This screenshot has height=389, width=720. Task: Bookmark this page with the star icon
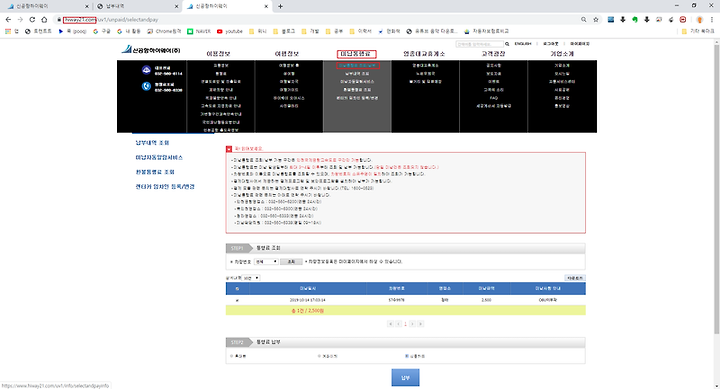(x=596, y=20)
